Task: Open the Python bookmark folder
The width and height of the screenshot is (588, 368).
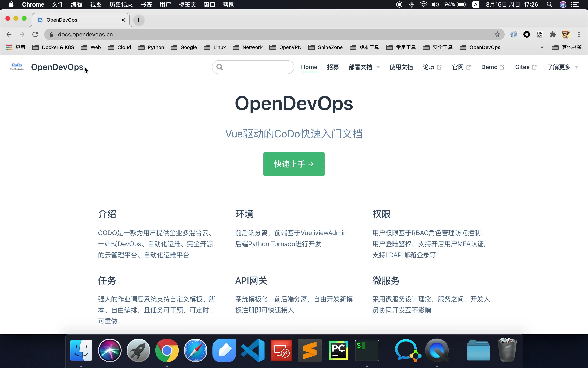Action: click(x=151, y=47)
